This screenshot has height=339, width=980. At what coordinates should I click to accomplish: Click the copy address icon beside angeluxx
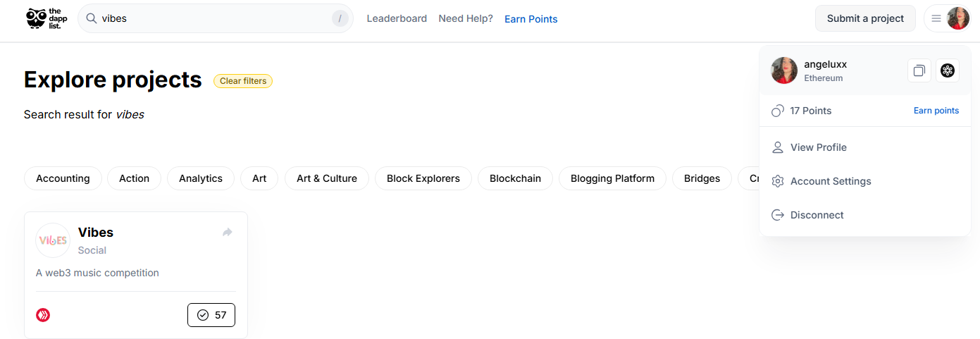pos(919,70)
